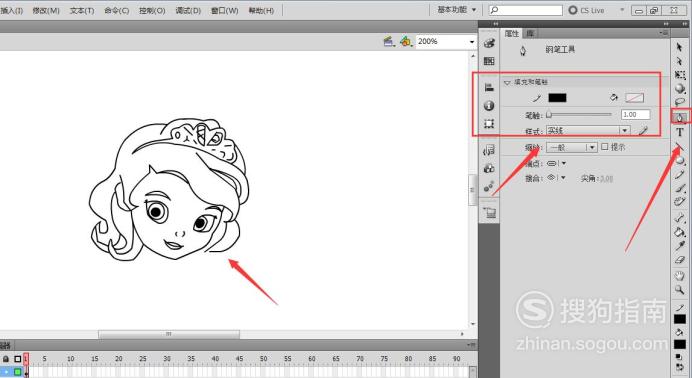This screenshot has width=692, height=378.
Task: Click the 笔触 stroke width slider handle
Action: point(549,115)
